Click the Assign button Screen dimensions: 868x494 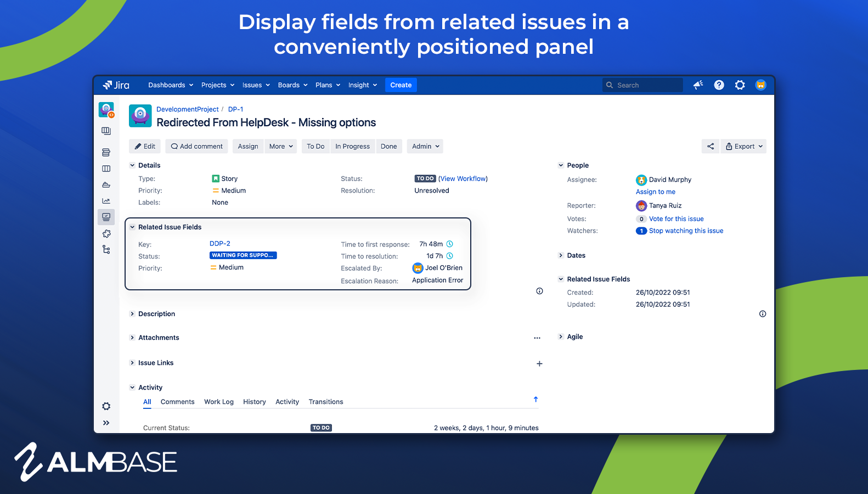(248, 147)
